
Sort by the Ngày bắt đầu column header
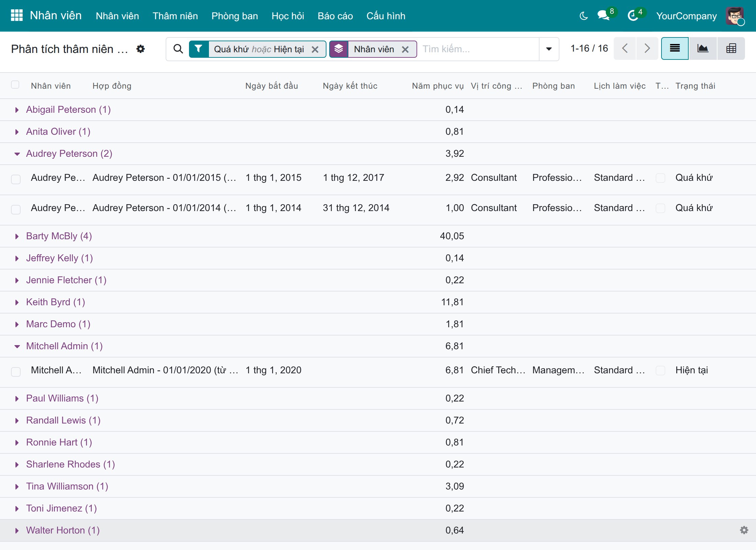pos(272,86)
